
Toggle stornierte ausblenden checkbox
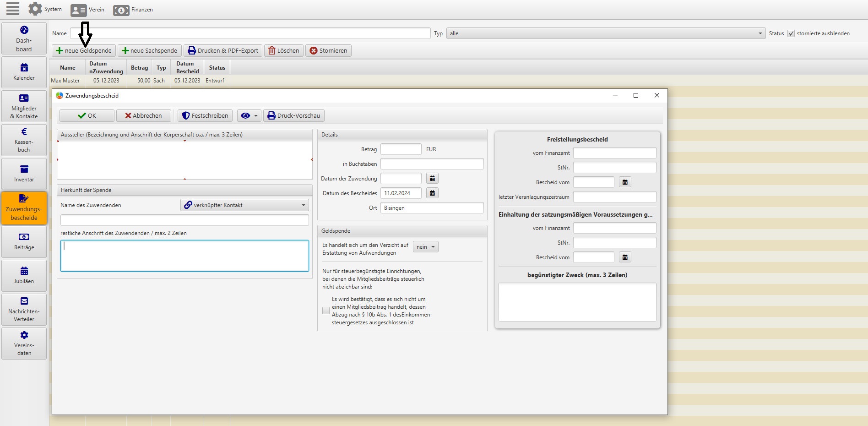tap(791, 33)
